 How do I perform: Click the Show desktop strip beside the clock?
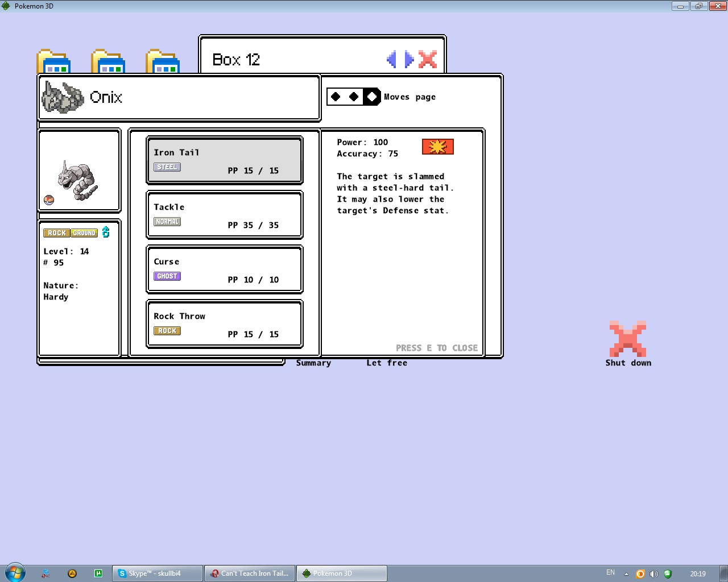pos(723,573)
